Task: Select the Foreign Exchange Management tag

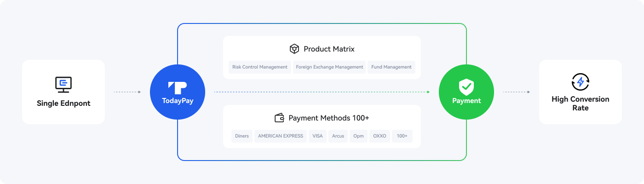Action: click(329, 67)
